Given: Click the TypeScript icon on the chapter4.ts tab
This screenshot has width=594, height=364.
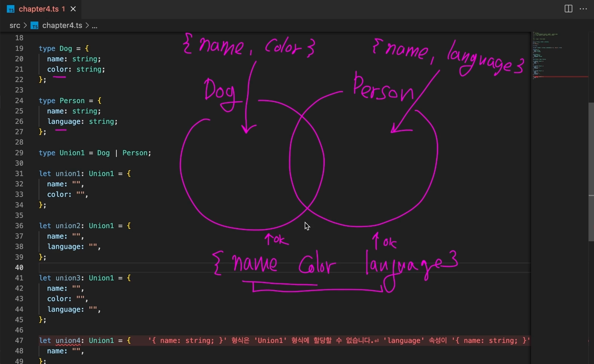Looking at the screenshot, I should [11, 9].
